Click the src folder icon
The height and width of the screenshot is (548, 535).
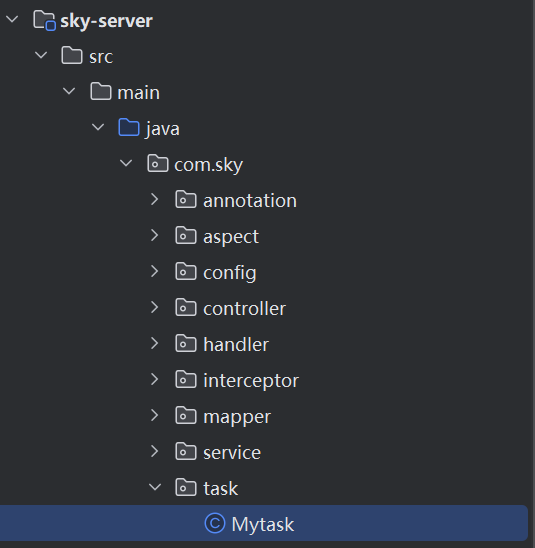point(72,55)
